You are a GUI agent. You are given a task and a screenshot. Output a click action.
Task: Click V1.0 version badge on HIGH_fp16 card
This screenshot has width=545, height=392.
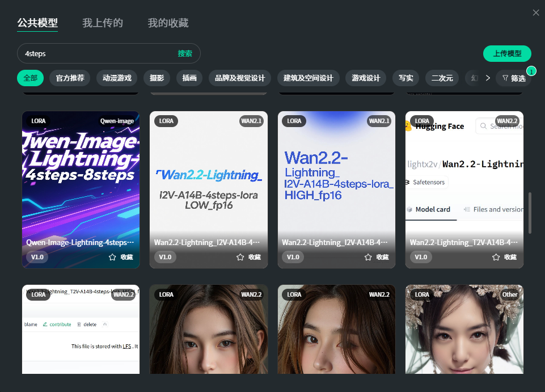[293, 257]
